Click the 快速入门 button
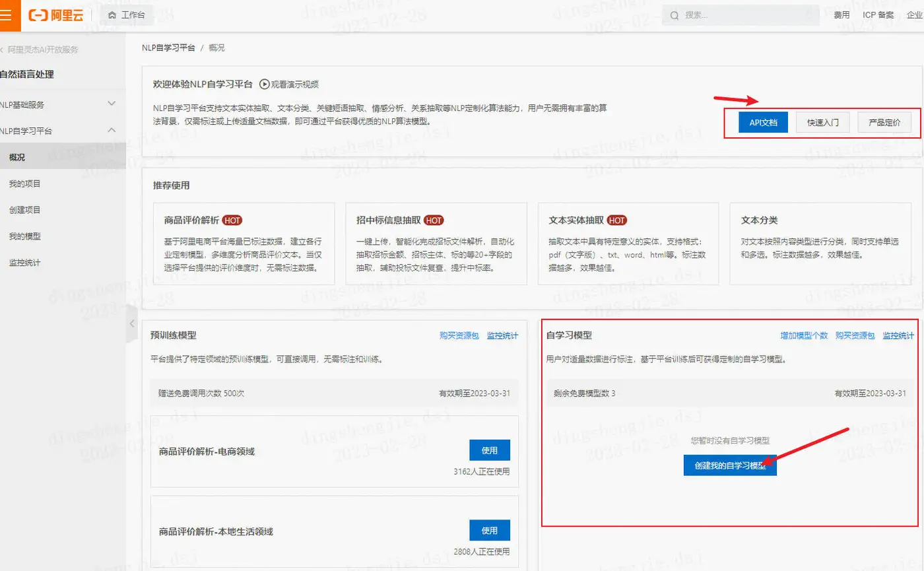This screenshot has width=924, height=571. (822, 123)
